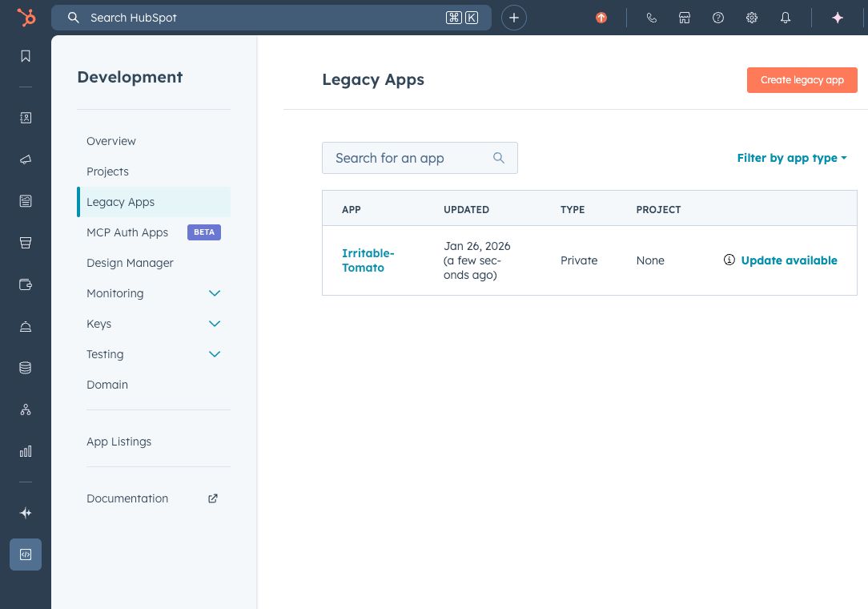Click the HubSpot sprocket logo

coord(26,18)
